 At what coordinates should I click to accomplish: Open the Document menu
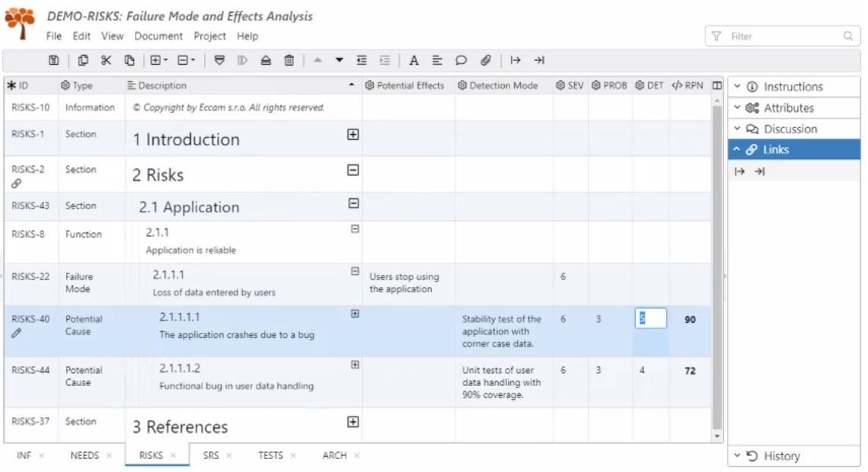tap(158, 36)
